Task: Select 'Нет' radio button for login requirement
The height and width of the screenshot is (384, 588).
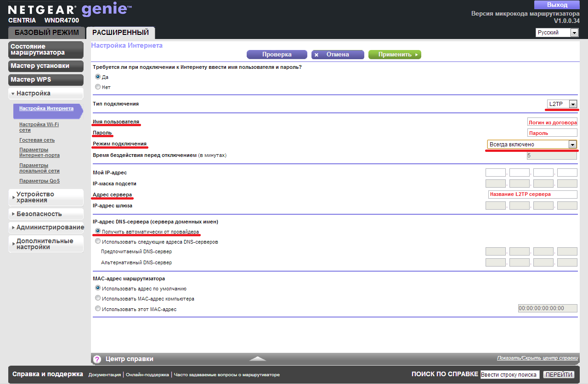Action: click(x=98, y=87)
